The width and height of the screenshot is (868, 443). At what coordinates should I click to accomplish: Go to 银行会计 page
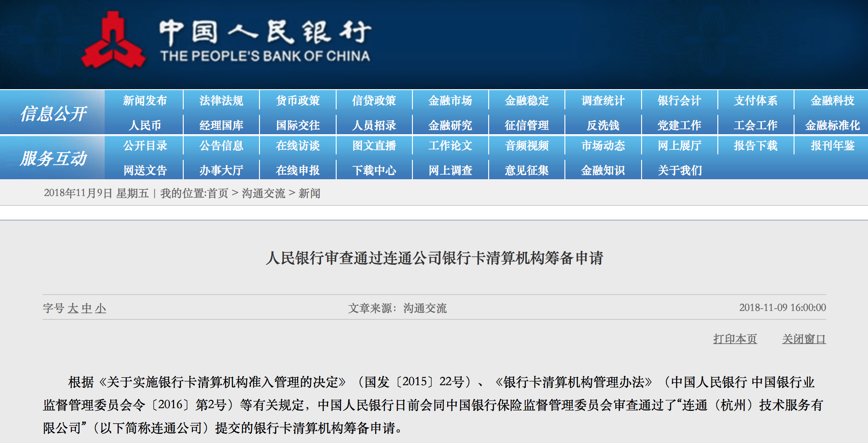pyautogui.click(x=679, y=101)
